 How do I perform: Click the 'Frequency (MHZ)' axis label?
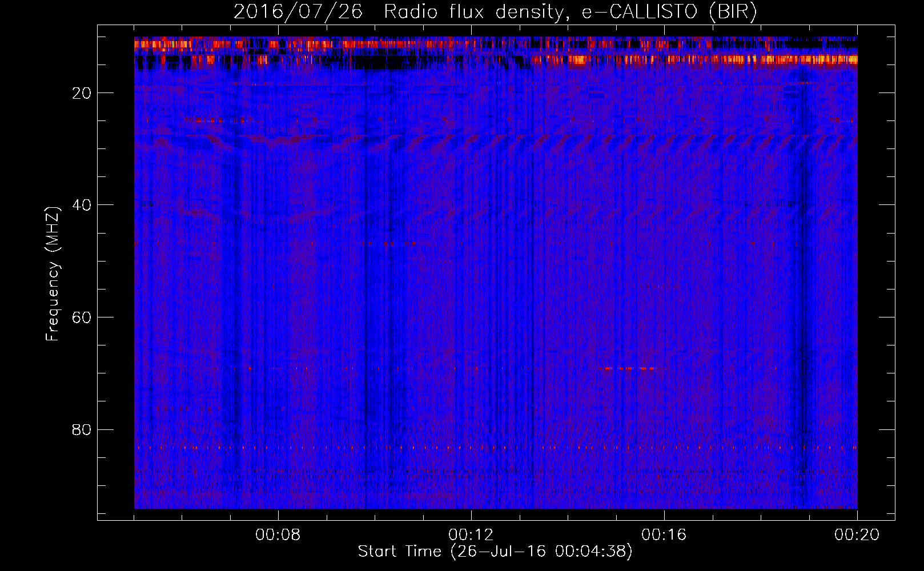coord(53,274)
